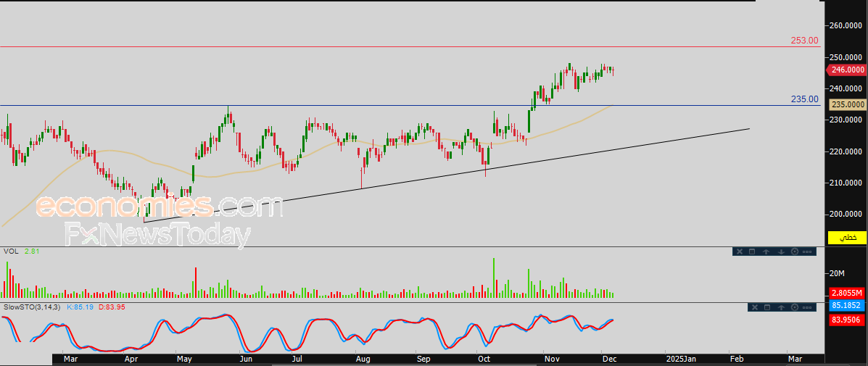The width and height of the screenshot is (868, 366).
Task: Click the Jun time axis label
Action: [x=247, y=359]
